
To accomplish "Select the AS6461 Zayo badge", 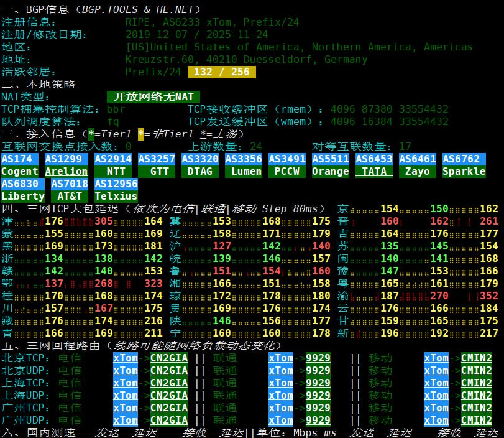I will tap(418, 165).
